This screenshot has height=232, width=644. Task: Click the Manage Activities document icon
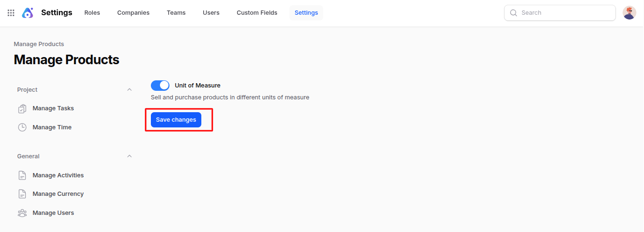pos(22,175)
